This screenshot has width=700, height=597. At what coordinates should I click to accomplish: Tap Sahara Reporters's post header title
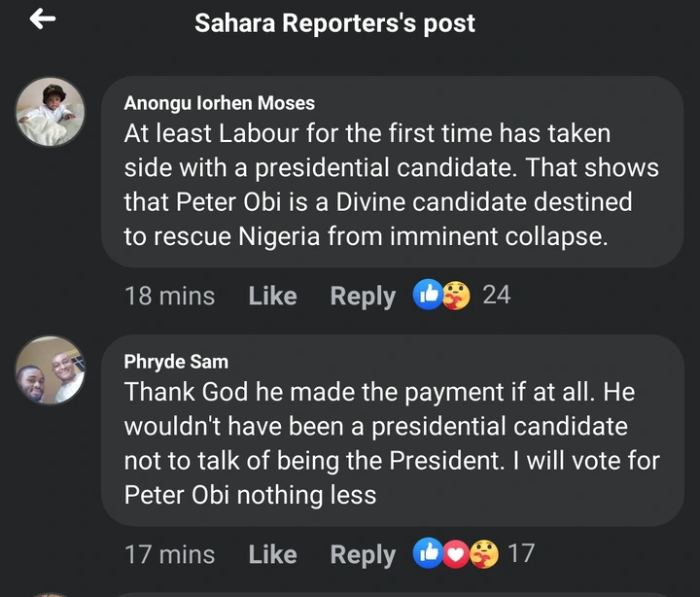click(334, 22)
